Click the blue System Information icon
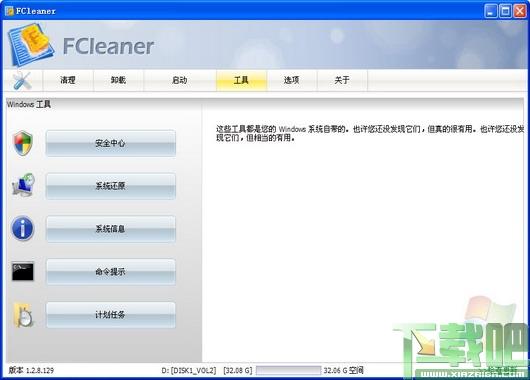530x380 pixels. click(23, 229)
